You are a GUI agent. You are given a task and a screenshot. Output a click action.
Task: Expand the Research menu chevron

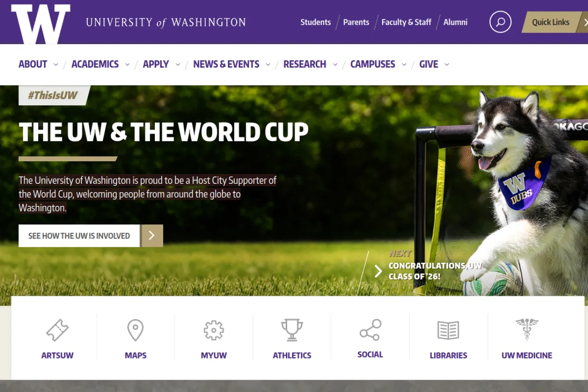click(335, 64)
